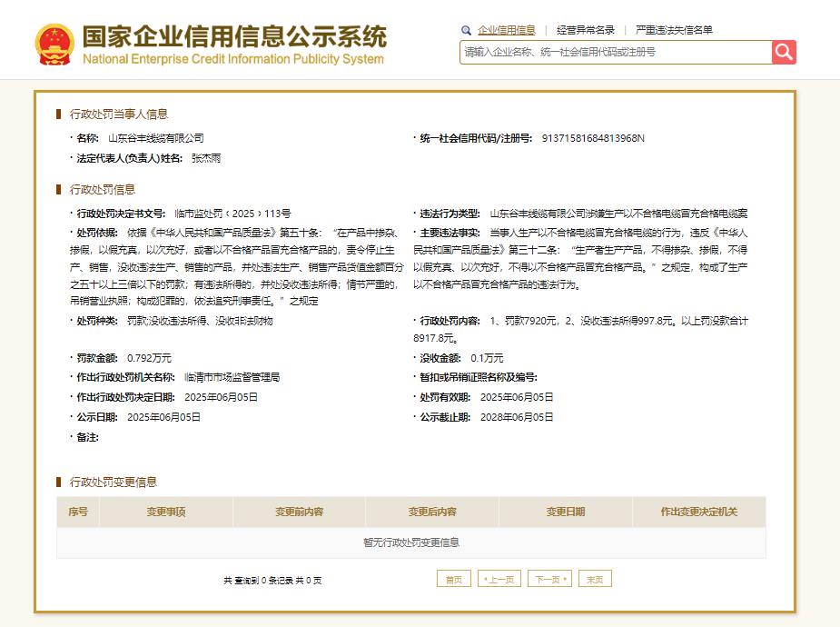Jump to 末页 last page button
Viewport: 840px width, 627px height.
pos(595,579)
